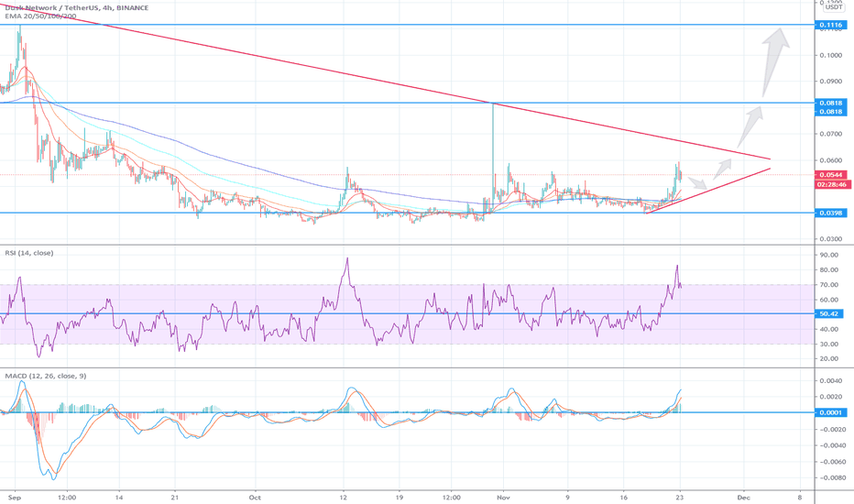Image resolution: width=854 pixels, height=504 pixels.
Task: Click the red 0.0544 current price label
Action: (x=830, y=175)
